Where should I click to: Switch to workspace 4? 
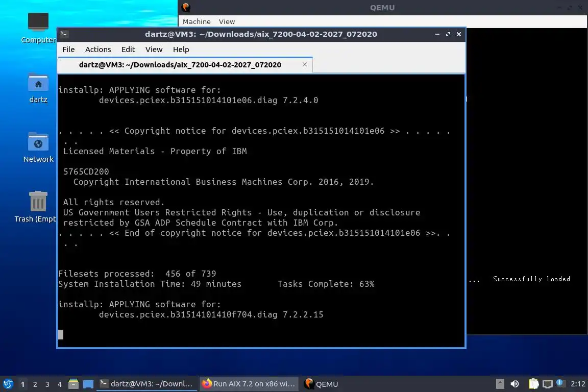click(60, 384)
